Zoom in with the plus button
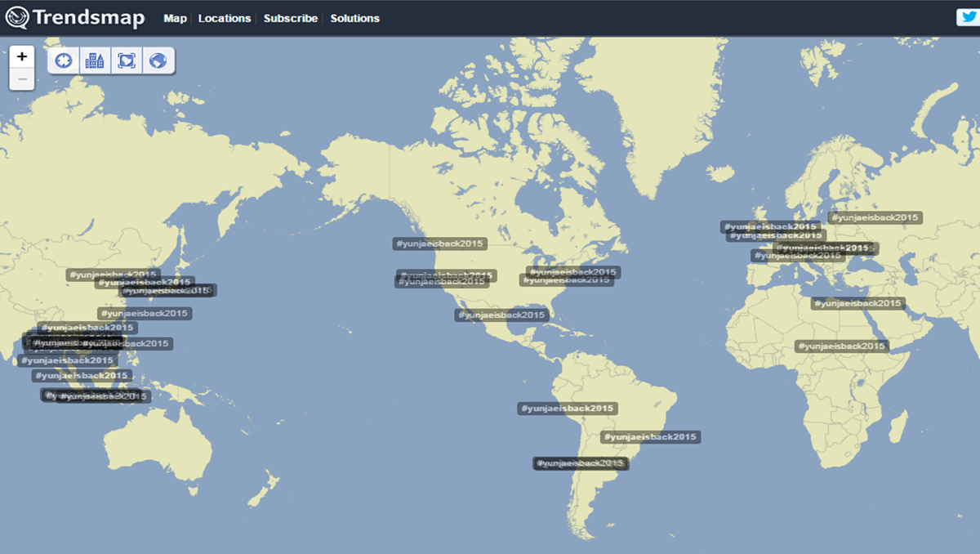Viewport: 980px width, 554px height. (x=22, y=56)
